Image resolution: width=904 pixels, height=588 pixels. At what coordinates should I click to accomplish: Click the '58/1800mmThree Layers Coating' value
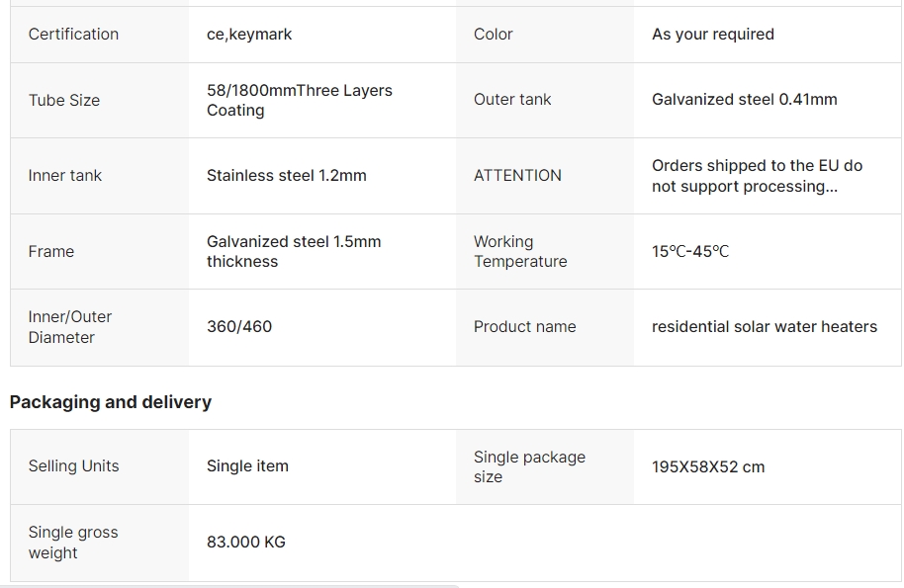(299, 100)
